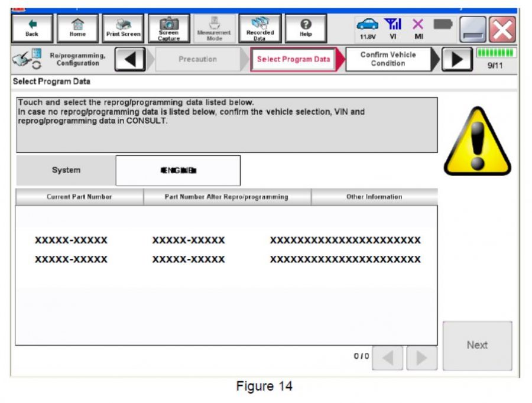Click the Home icon

click(x=79, y=27)
